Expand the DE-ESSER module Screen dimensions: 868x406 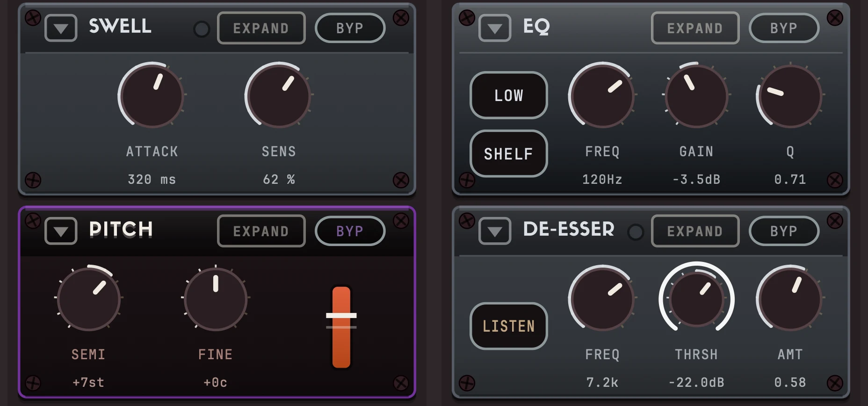(x=695, y=231)
